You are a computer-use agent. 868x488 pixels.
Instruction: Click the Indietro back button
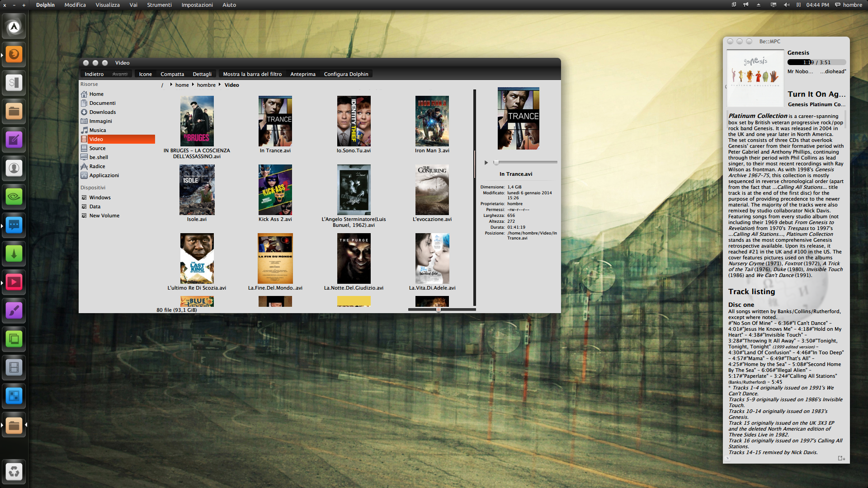(x=94, y=74)
